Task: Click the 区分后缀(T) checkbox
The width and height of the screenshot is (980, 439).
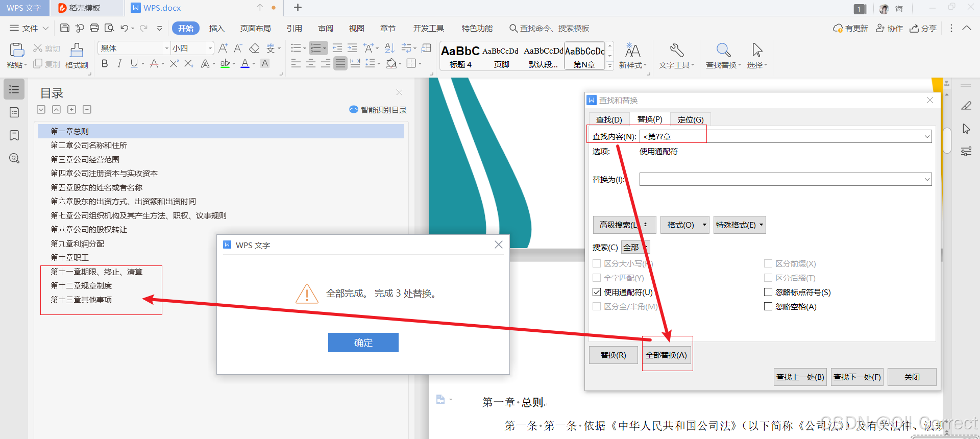Action: (x=768, y=278)
